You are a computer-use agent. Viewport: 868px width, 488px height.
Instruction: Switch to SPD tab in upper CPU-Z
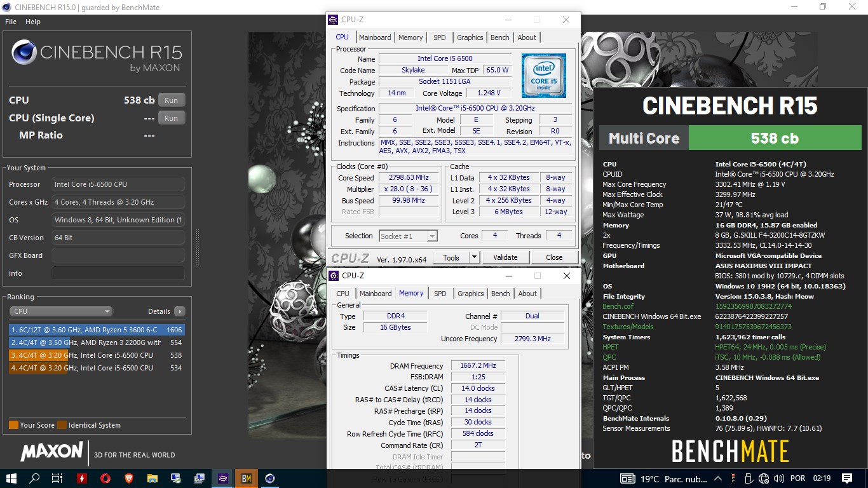pyautogui.click(x=440, y=37)
